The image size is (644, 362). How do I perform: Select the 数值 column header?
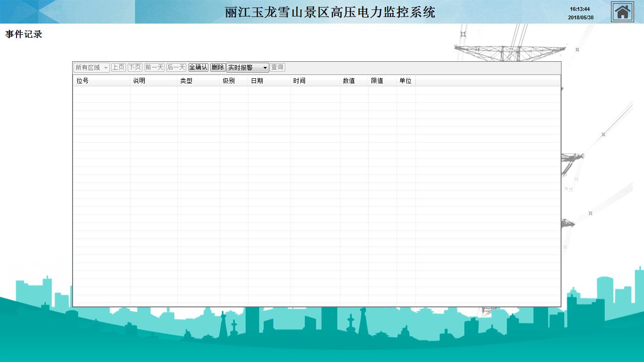click(x=354, y=81)
